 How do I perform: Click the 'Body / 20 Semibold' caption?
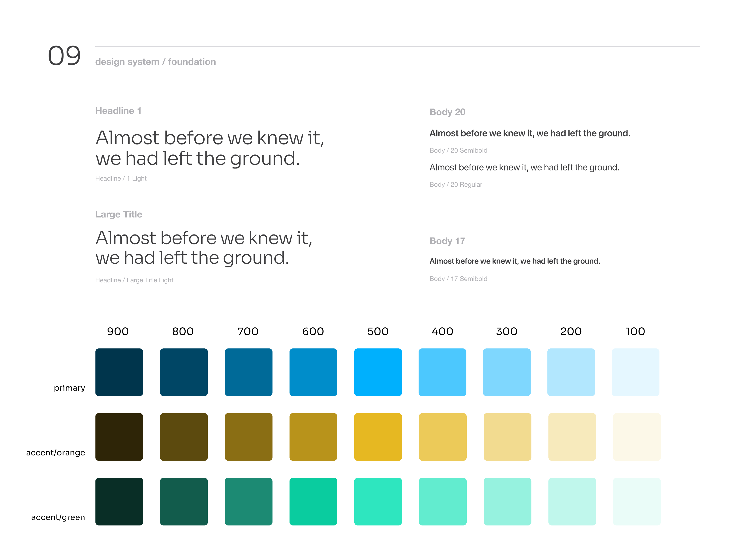click(458, 150)
